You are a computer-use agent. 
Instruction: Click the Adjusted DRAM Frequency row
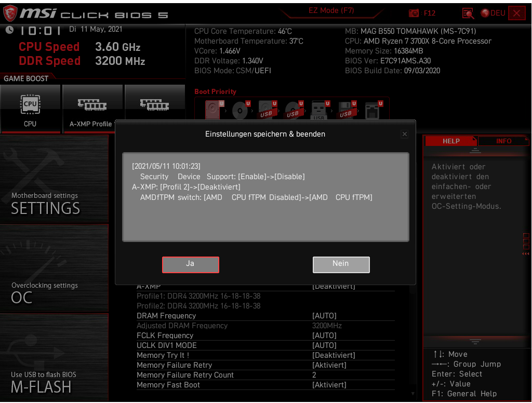point(265,326)
